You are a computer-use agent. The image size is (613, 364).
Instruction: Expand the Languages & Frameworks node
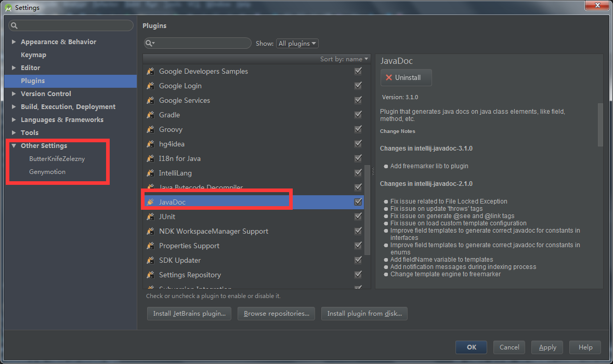click(x=14, y=119)
